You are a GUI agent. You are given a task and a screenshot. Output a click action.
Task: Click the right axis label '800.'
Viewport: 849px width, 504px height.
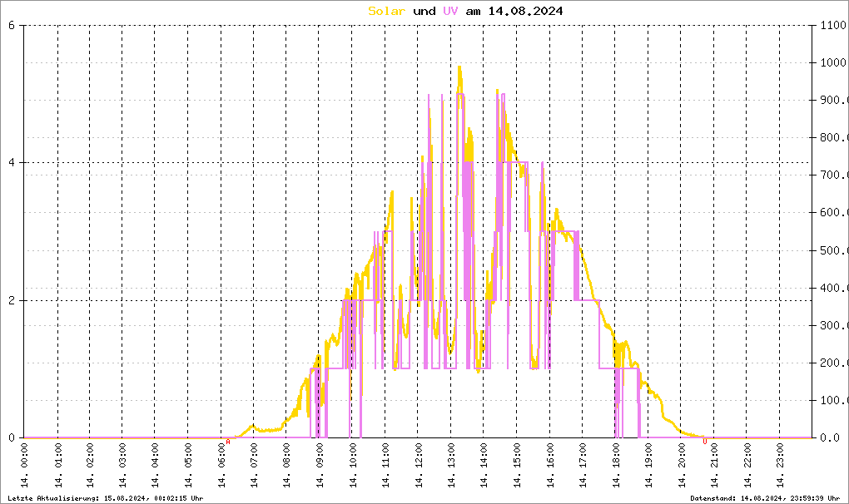tap(834, 137)
